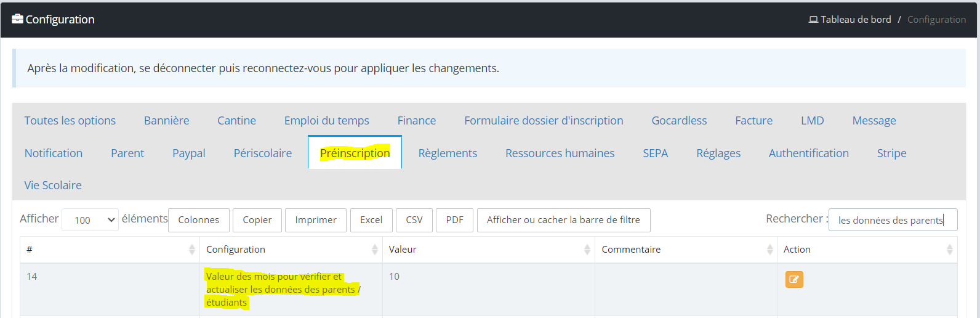The image size is (980, 318).
Task: Open the Vie Scolaire tab
Action: pyautogui.click(x=53, y=185)
